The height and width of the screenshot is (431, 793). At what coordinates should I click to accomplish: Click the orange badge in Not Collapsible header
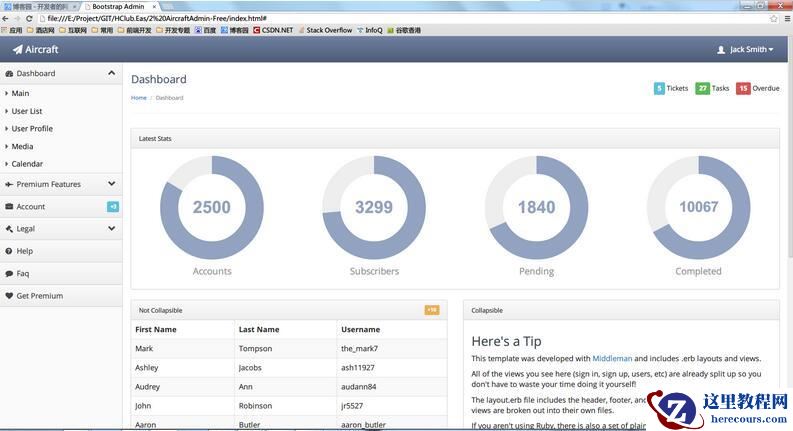pyautogui.click(x=432, y=310)
